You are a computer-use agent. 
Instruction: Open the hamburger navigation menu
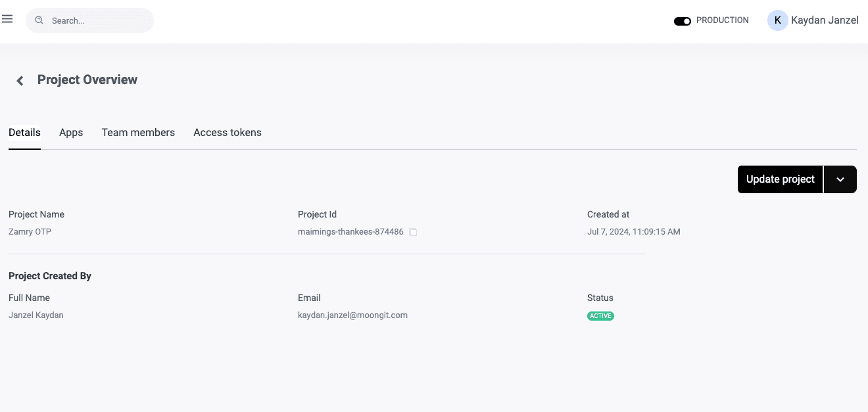tap(7, 19)
